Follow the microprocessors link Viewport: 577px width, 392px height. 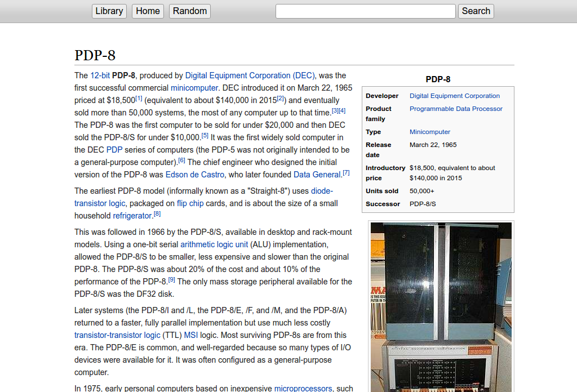303,388
